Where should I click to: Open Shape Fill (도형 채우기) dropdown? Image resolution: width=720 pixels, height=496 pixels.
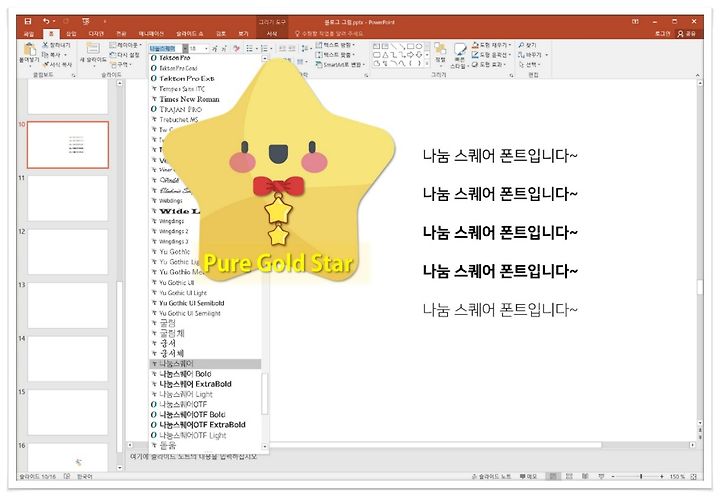pos(491,45)
